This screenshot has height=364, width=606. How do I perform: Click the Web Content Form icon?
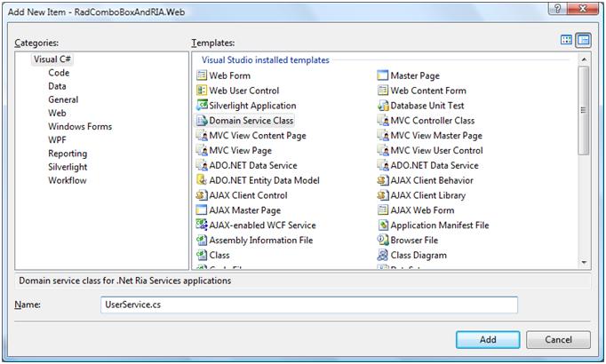tap(383, 91)
